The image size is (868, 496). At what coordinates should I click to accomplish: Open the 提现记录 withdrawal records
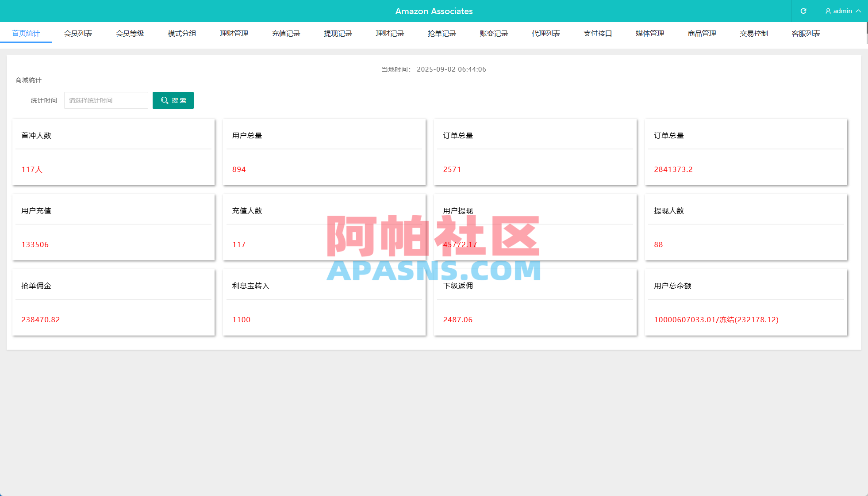(x=338, y=33)
